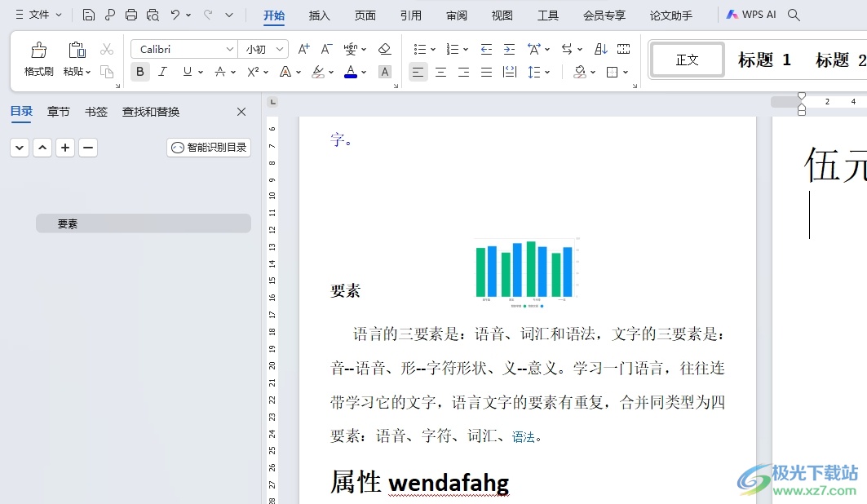Screen dimensions: 867x504
Task: Toggle Bold formatting
Action: coord(140,72)
